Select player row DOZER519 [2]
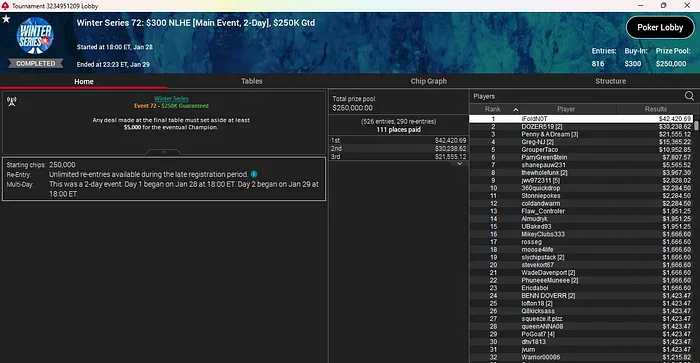Screen dimensions: 700x363 (581, 126)
